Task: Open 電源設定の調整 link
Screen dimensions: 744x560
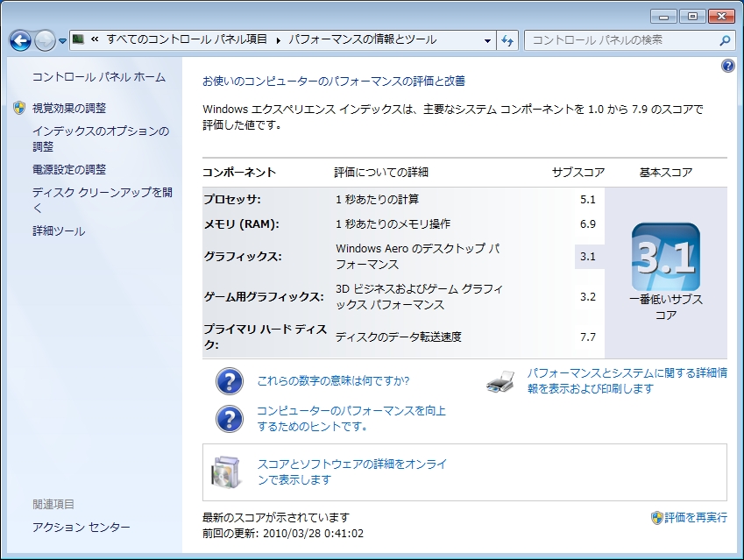Action: [x=69, y=169]
